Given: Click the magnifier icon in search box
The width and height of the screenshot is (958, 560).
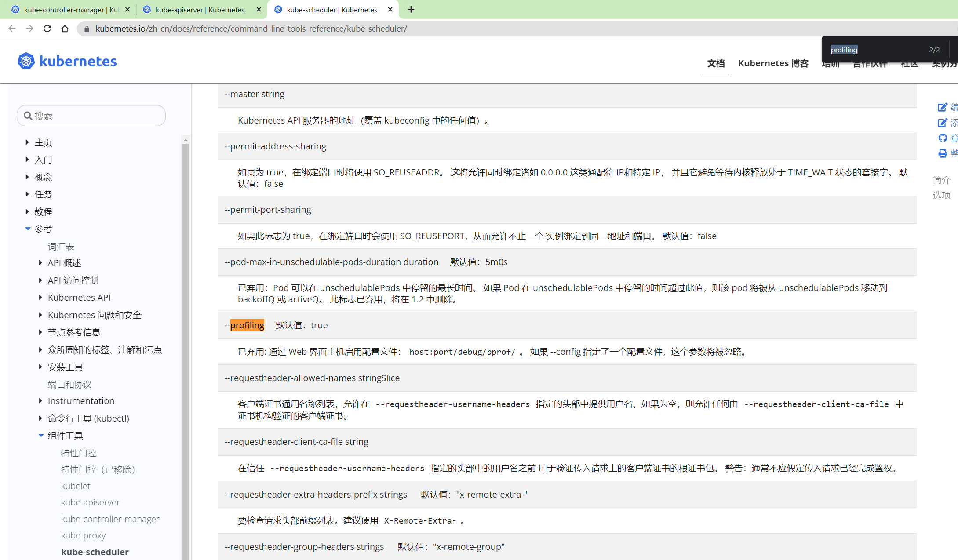Looking at the screenshot, I should (x=28, y=116).
